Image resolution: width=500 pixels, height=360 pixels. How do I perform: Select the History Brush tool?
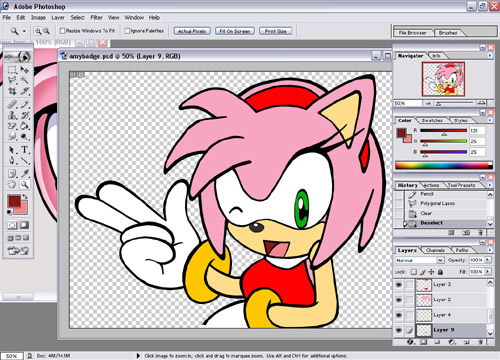[24, 115]
